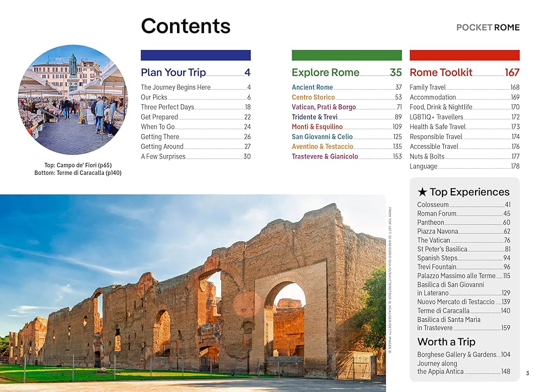Click the Terme di Caracalla ruins photo
Screen dimensions: 543x392
(201, 288)
